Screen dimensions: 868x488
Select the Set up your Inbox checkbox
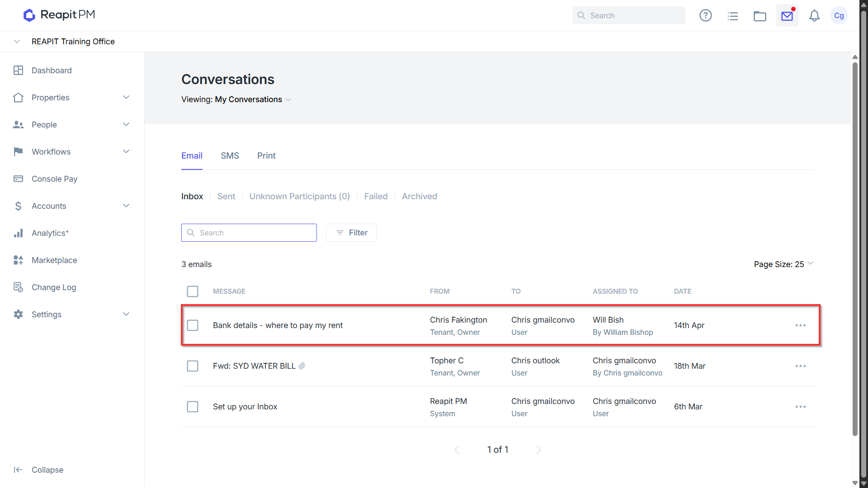click(x=193, y=407)
